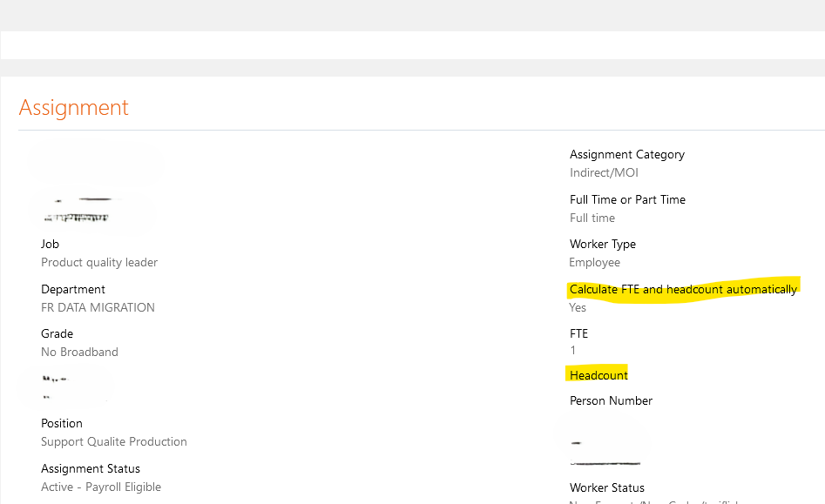
Task: Click the Assignment Category label
Action: [626, 154]
